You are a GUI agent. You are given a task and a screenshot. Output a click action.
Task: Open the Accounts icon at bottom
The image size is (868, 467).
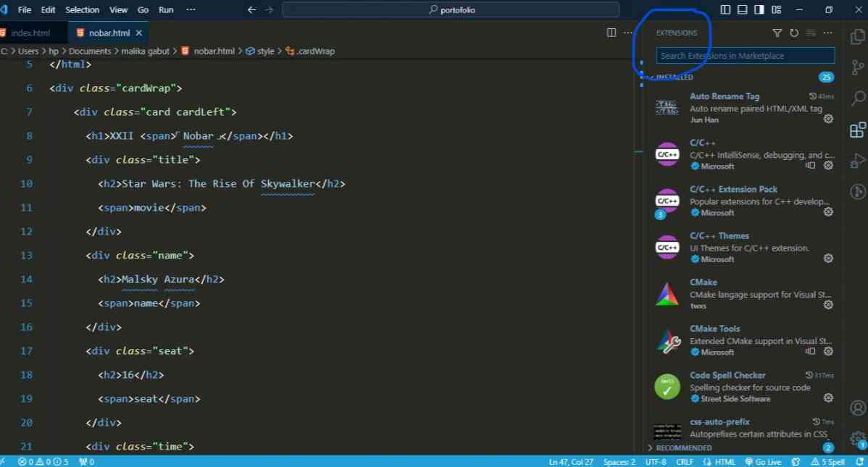(x=857, y=408)
